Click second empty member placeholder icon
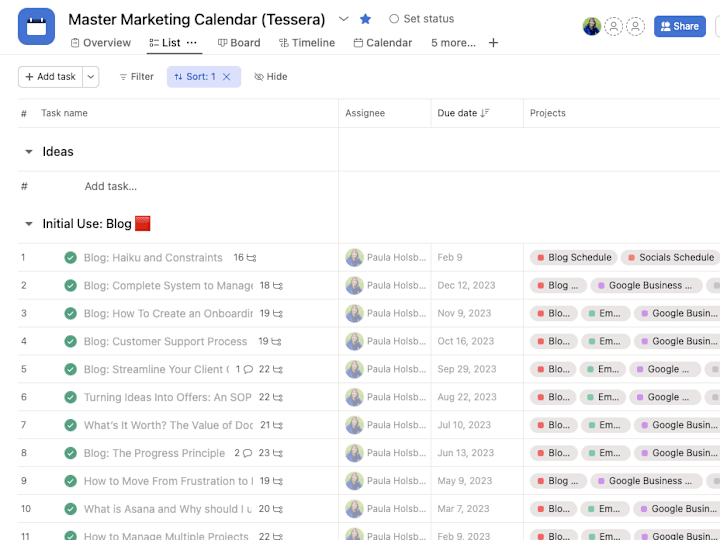The image size is (720, 540). click(x=636, y=26)
